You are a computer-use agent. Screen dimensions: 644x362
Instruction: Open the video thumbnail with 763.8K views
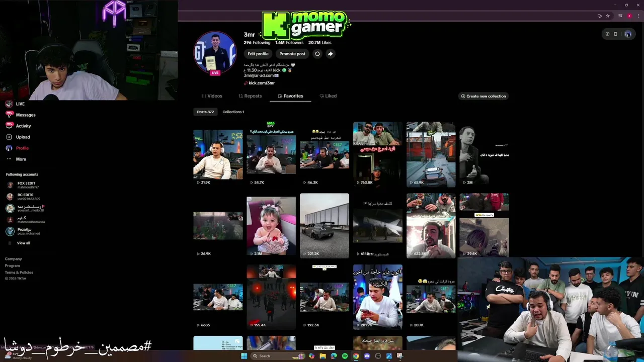coord(378,154)
